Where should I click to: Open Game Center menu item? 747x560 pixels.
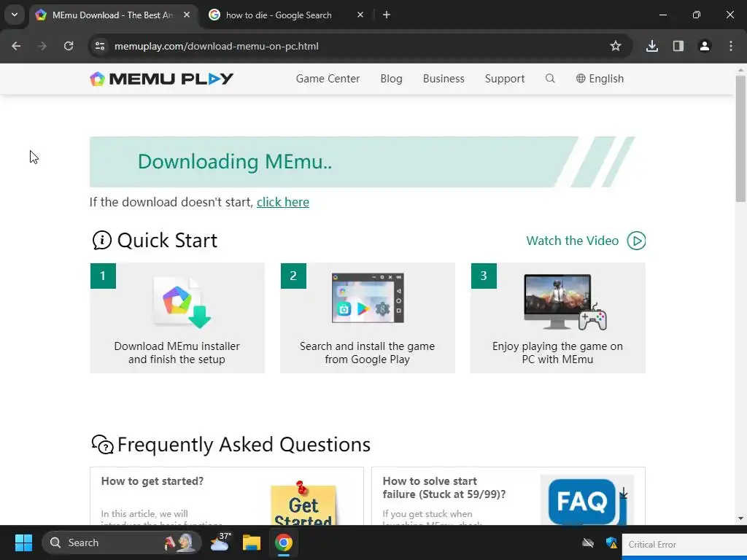click(328, 79)
